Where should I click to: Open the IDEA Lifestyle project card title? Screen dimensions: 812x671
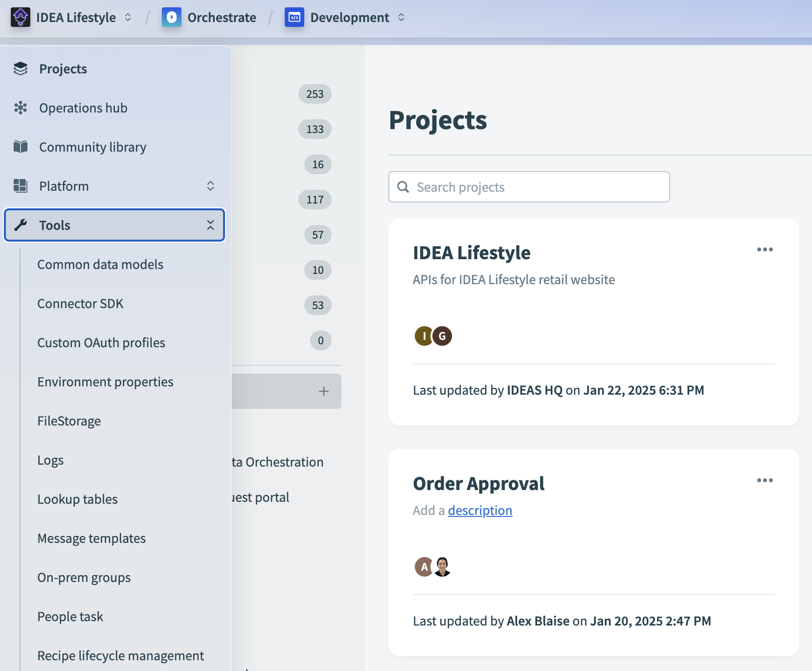point(472,253)
